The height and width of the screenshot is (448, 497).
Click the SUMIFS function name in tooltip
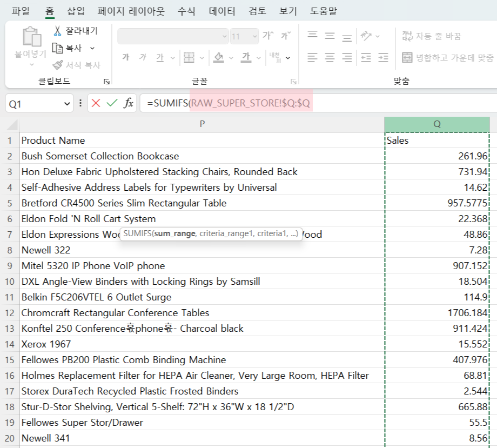[137, 233]
